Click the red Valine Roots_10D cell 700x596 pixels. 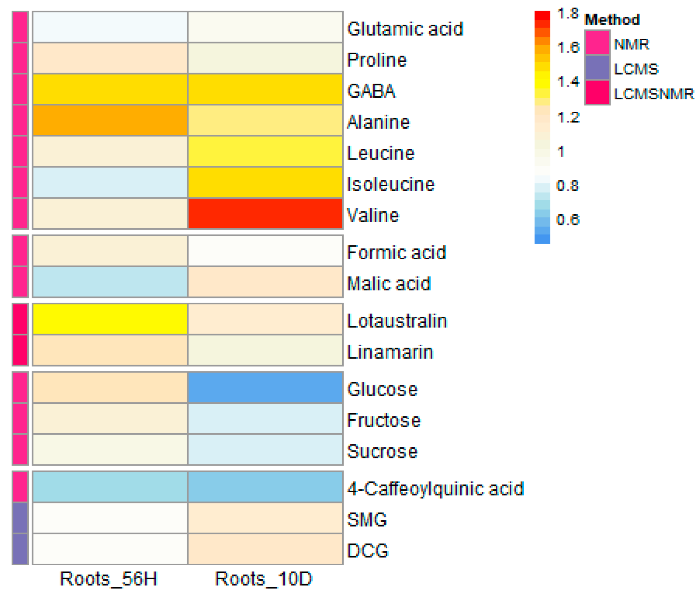pos(265,214)
